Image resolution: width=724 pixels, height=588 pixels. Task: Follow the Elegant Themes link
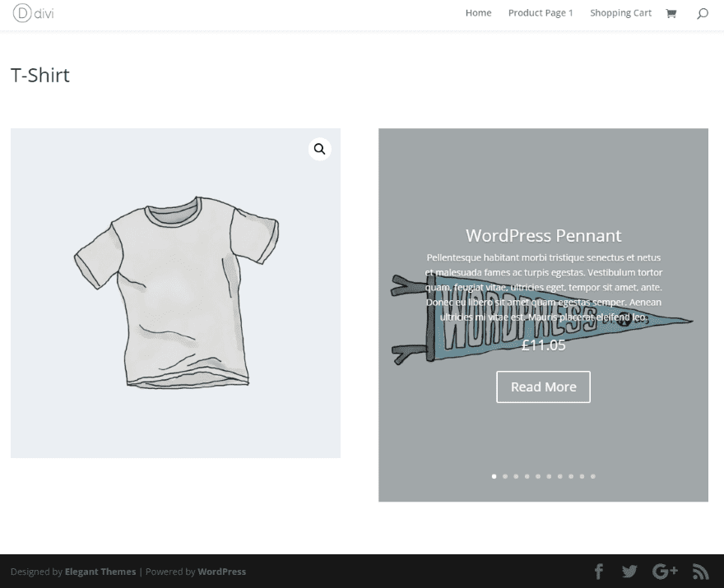(100, 572)
